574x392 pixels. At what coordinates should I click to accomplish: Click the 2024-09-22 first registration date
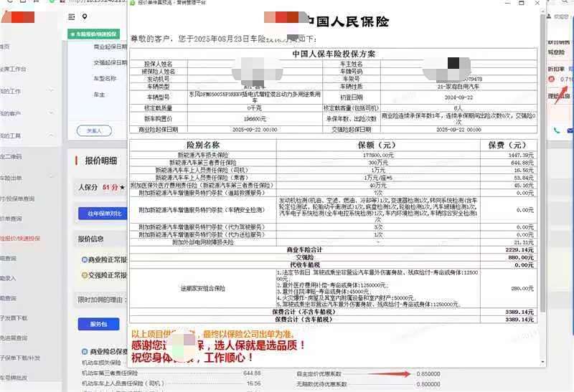point(458,97)
